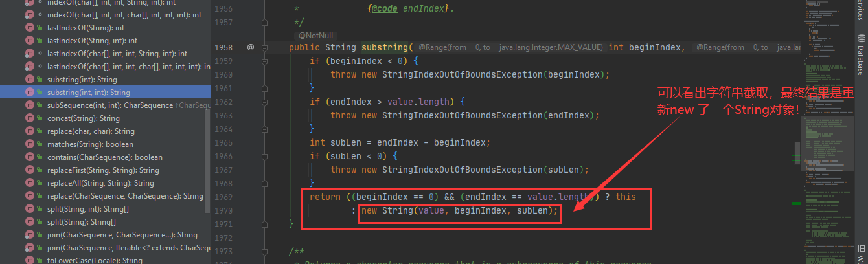Select replaceFirst(String, String): String entry

pos(105,170)
